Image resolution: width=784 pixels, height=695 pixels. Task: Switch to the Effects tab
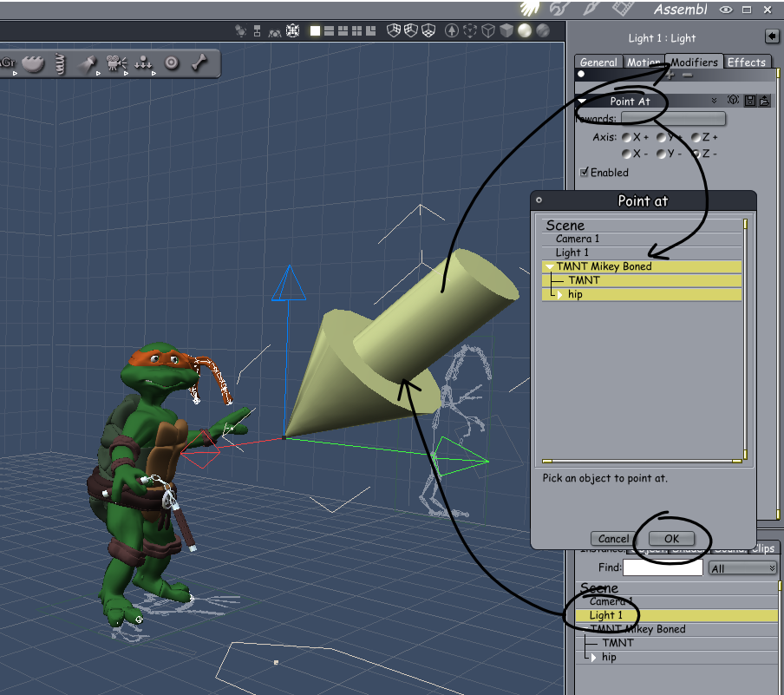(x=747, y=62)
